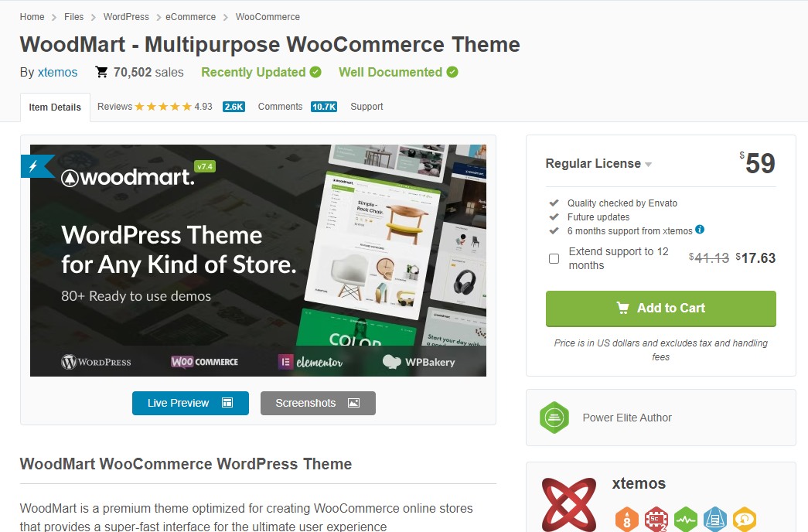The height and width of the screenshot is (532, 808).
Task: Click the $17.63 discounted support price
Action: coord(755,257)
